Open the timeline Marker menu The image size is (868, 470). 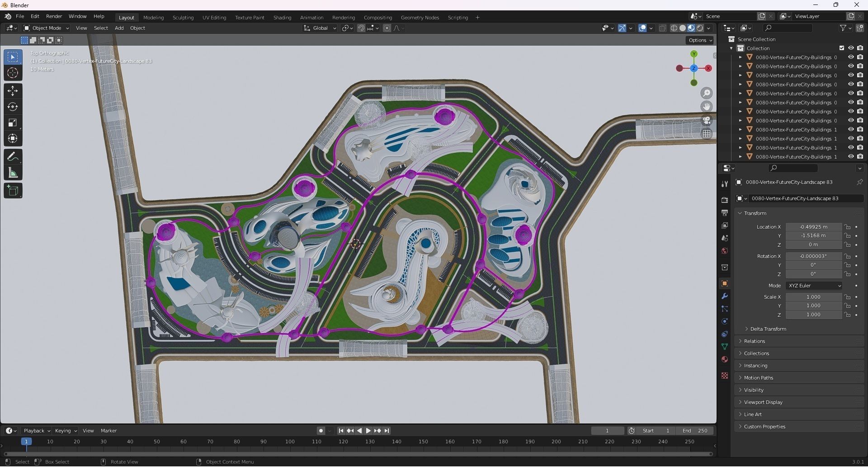108,431
